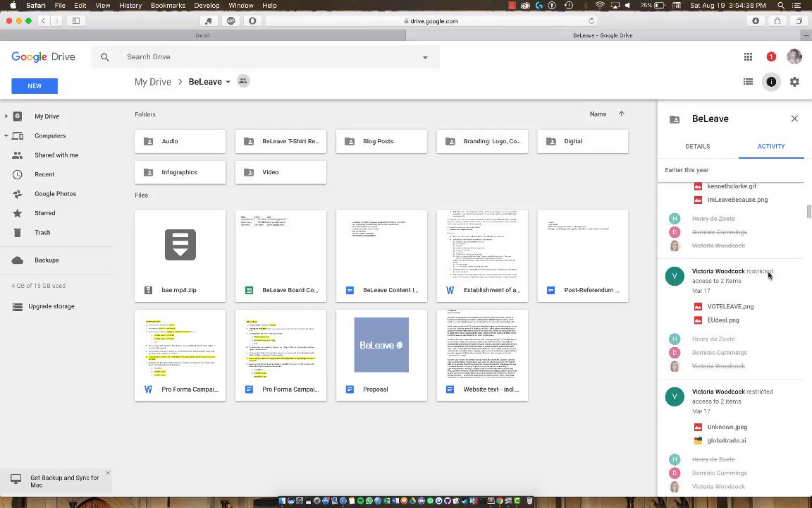Open kennethclarke.gif in activity list

tap(731, 186)
